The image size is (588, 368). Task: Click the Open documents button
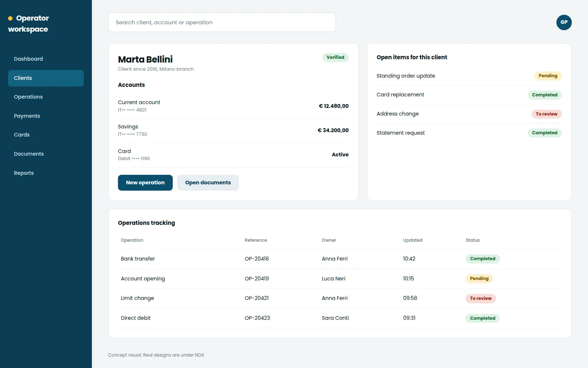click(x=208, y=183)
